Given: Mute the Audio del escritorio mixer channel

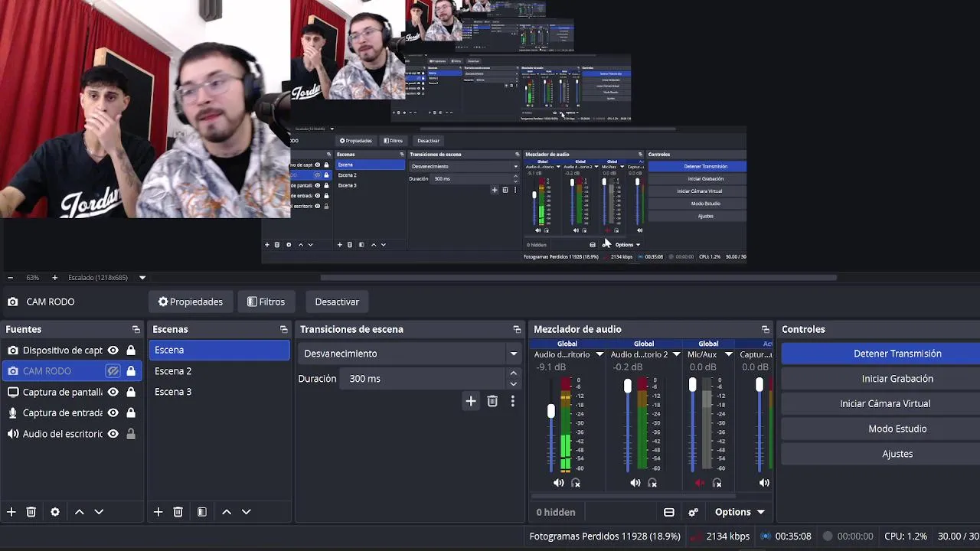Looking at the screenshot, I should pos(559,483).
